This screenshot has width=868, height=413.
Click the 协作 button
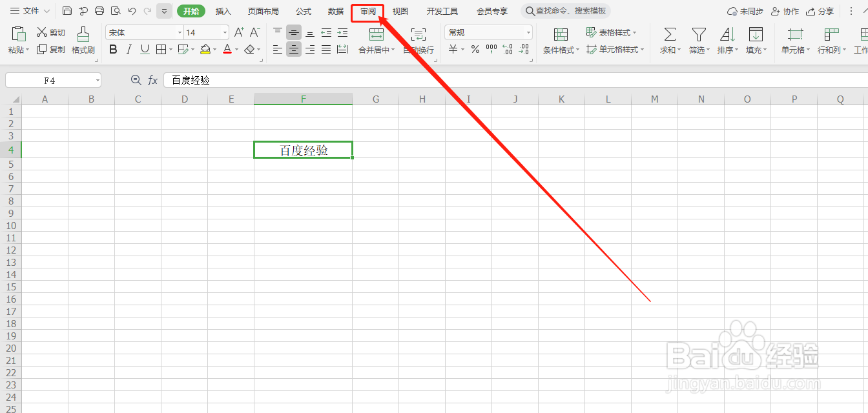[785, 11]
